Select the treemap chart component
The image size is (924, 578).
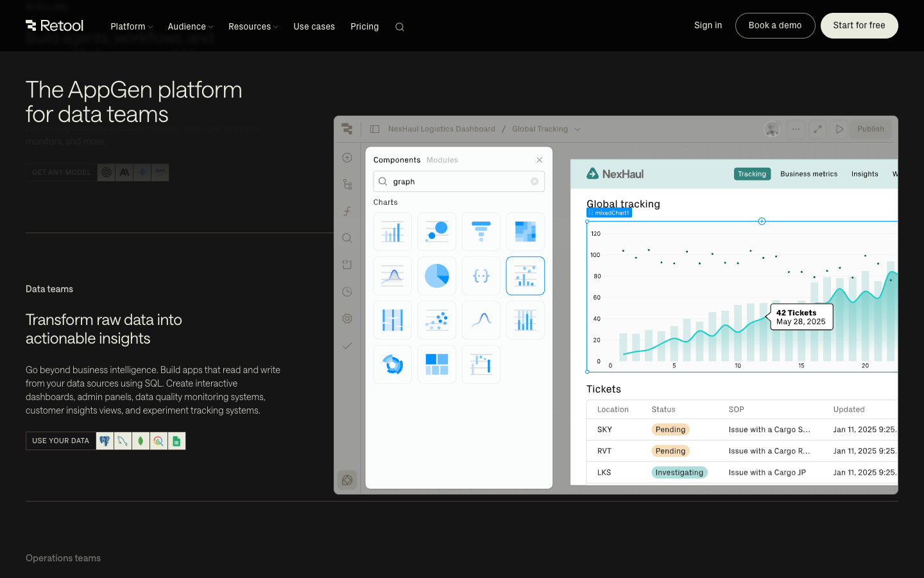coord(437,364)
